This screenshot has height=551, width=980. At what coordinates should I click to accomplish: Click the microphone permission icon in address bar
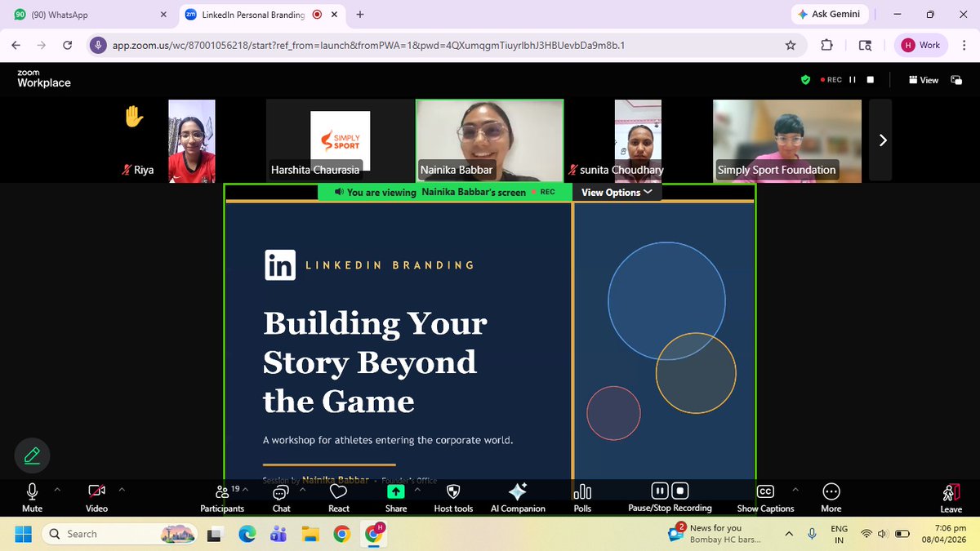[98, 45]
